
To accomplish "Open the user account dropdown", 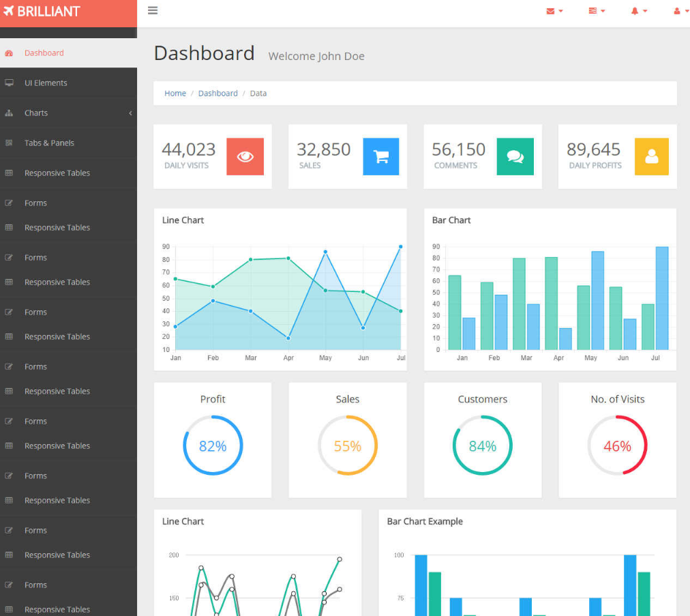I will 680,11.
